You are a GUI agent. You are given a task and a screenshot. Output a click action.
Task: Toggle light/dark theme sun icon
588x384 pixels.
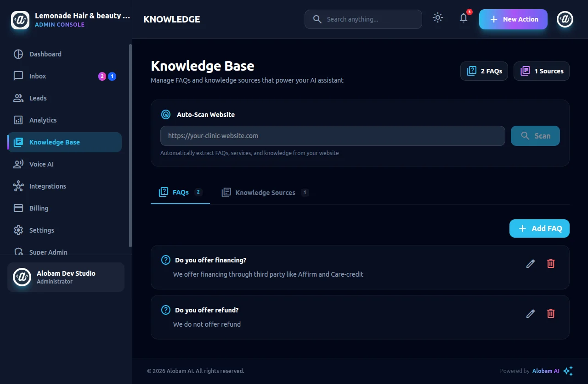point(438,18)
